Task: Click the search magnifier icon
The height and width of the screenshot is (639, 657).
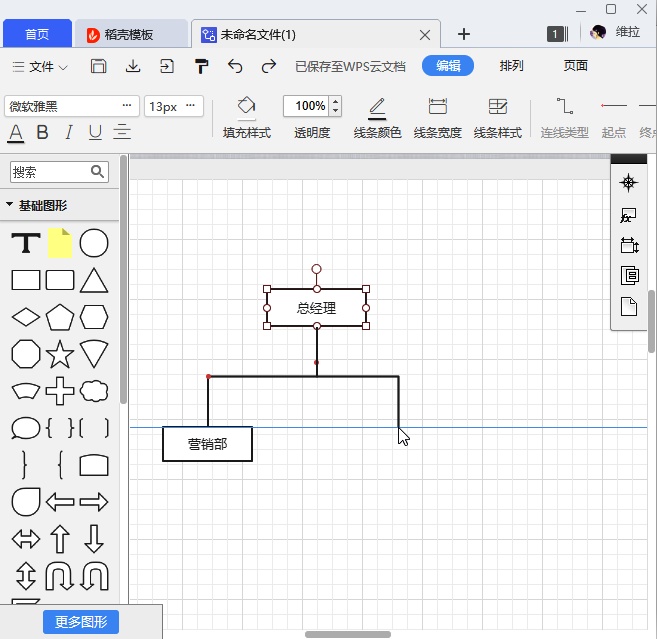Action: tap(97, 171)
